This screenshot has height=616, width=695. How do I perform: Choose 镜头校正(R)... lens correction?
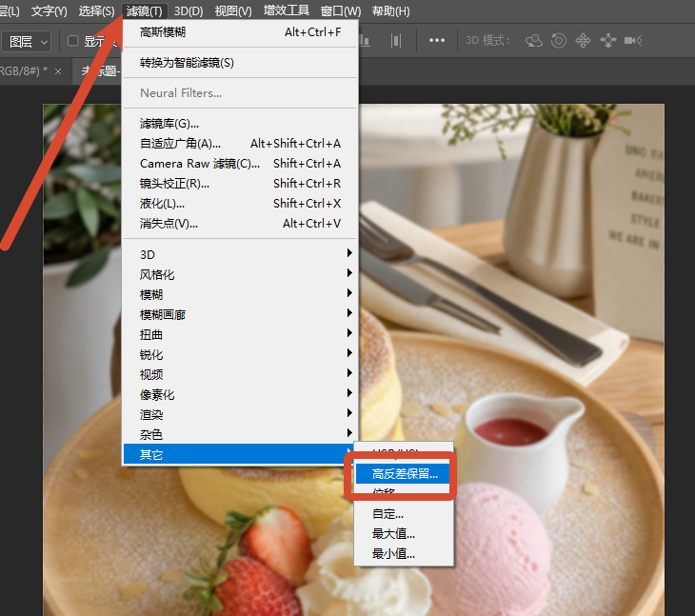240,184
